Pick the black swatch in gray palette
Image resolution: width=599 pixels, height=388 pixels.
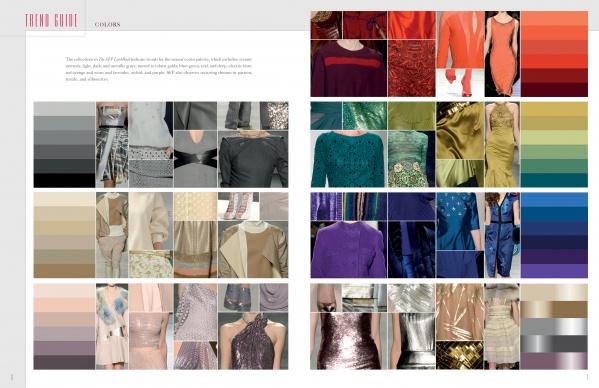click(64, 180)
